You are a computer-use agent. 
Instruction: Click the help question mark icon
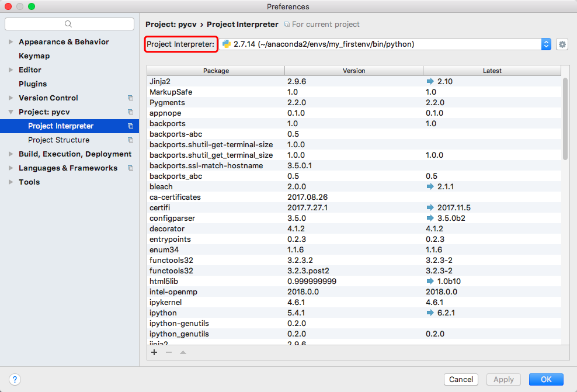tap(15, 379)
